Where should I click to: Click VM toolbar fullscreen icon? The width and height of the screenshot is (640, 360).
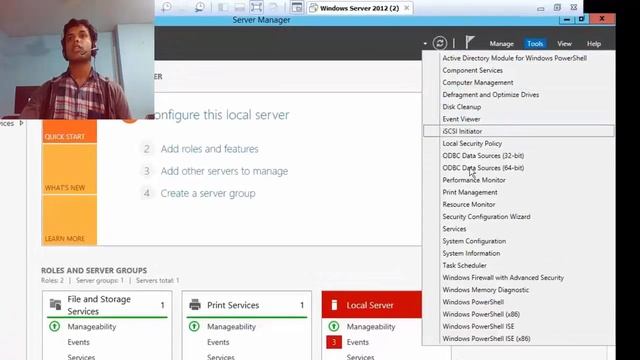(256, 7)
